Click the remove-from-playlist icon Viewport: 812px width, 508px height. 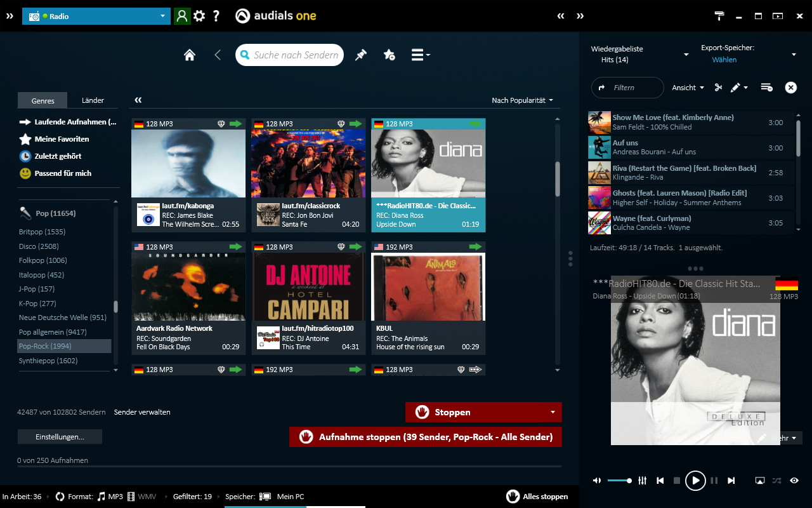coord(766,88)
